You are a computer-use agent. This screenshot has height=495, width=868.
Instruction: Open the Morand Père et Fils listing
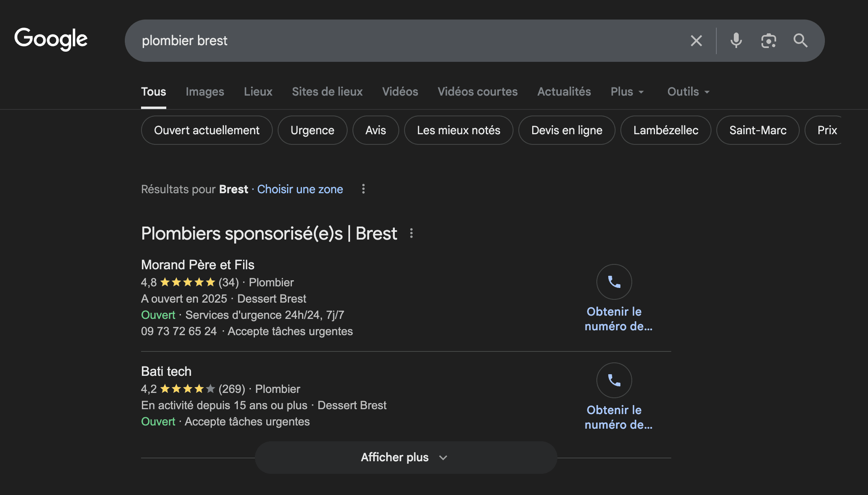point(198,265)
